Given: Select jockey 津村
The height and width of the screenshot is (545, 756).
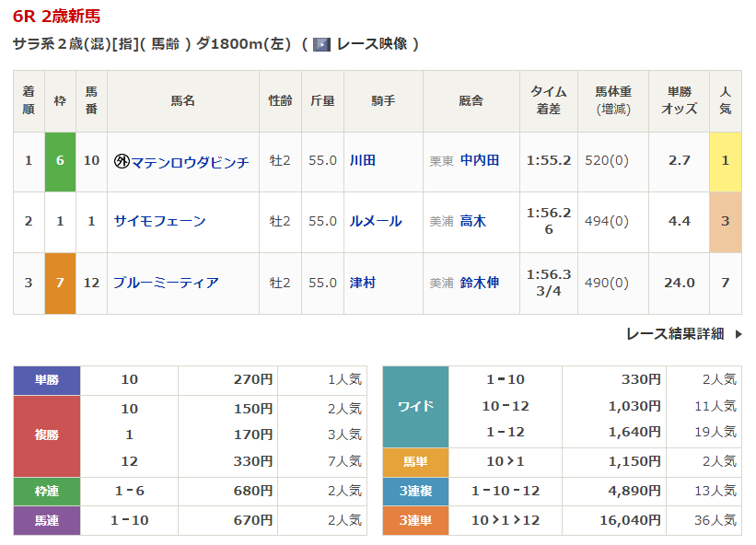Looking at the screenshot, I should point(362,283).
